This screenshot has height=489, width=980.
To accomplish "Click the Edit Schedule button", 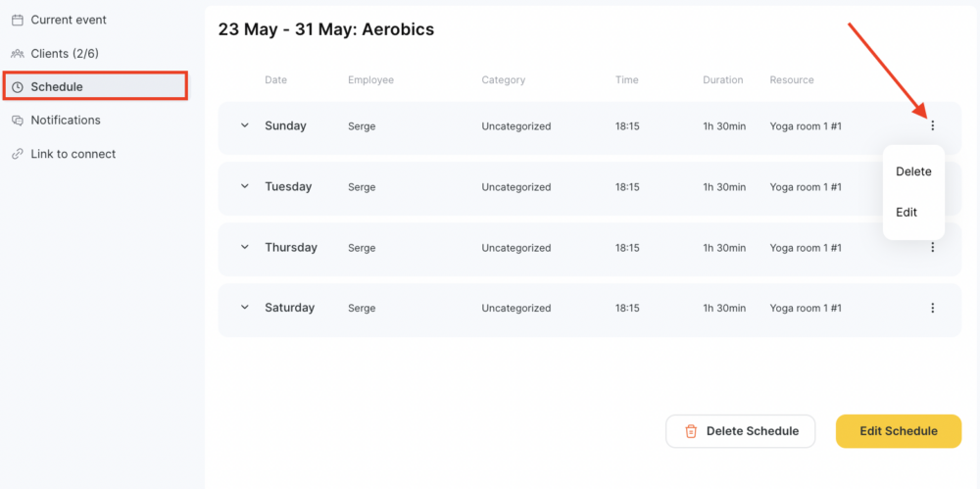I will (898, 431).
